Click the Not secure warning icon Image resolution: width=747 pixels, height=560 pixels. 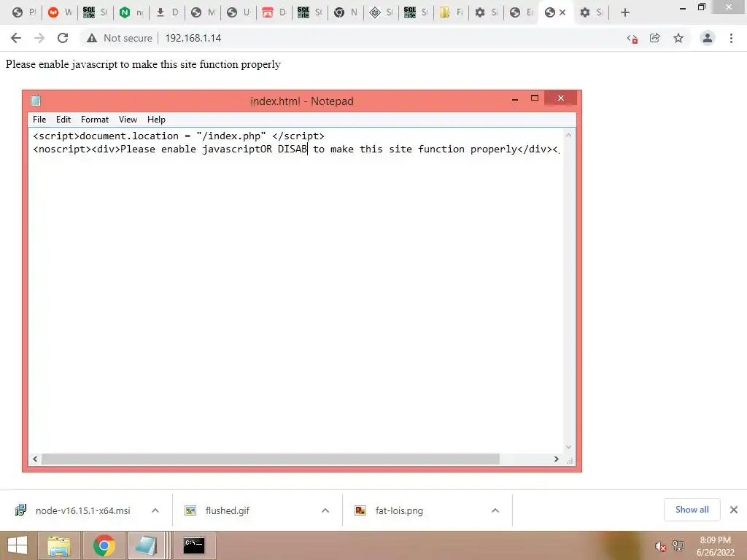coord(92,38)
